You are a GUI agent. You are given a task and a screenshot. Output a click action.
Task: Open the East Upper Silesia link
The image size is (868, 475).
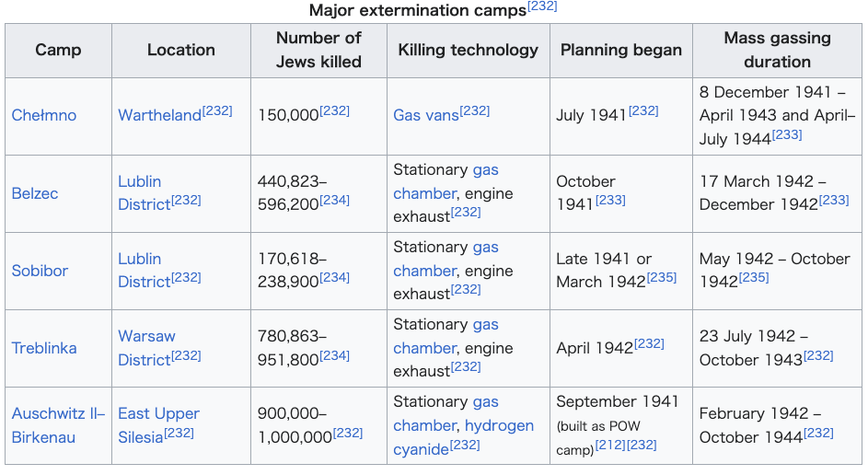158,425
